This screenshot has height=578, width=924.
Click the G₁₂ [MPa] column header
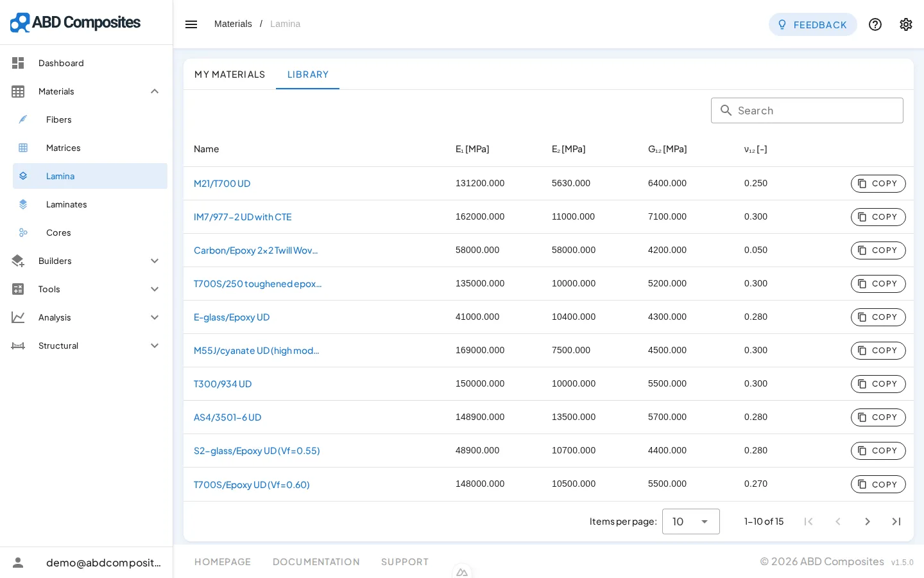click(x=667, y=149)
